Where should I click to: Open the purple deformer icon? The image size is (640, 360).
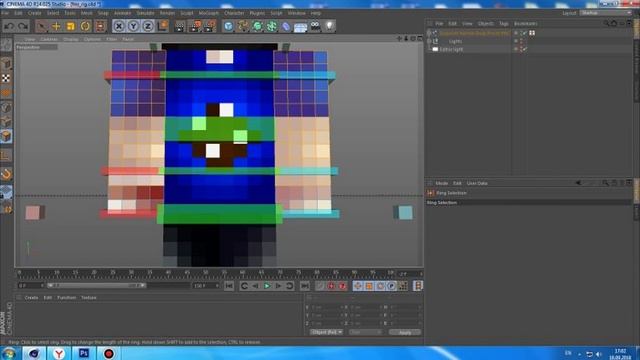(x=286, y=26)
